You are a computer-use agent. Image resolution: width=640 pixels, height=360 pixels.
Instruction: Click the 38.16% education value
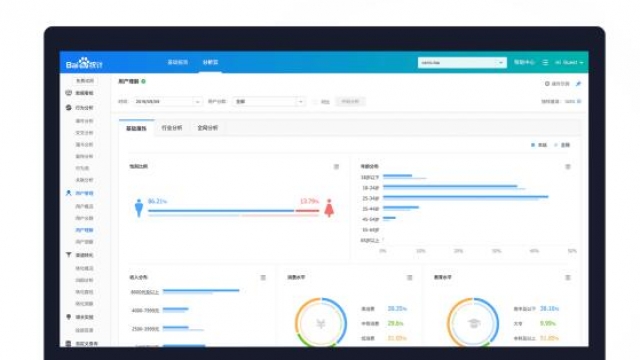click(549, 309)
